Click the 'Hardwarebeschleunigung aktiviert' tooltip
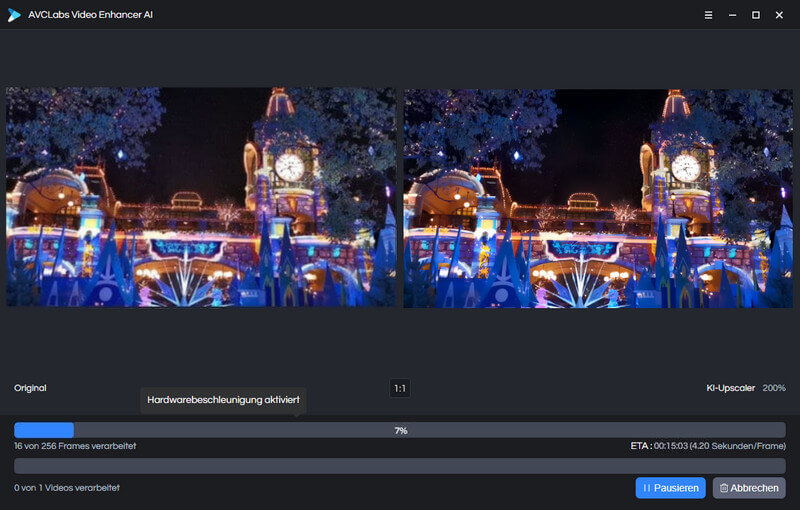Viewport: 800px width, 510px height. point(223,400)
